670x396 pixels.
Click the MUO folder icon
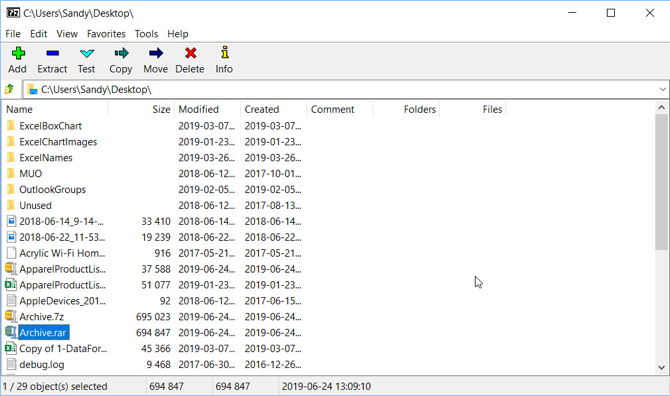[x=11, y=173]
